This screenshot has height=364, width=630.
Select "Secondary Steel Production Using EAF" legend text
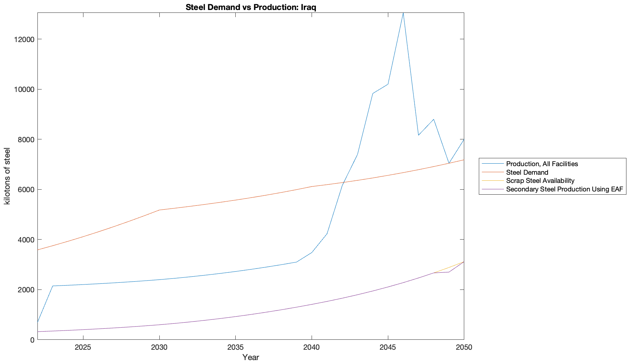point(564,189)
